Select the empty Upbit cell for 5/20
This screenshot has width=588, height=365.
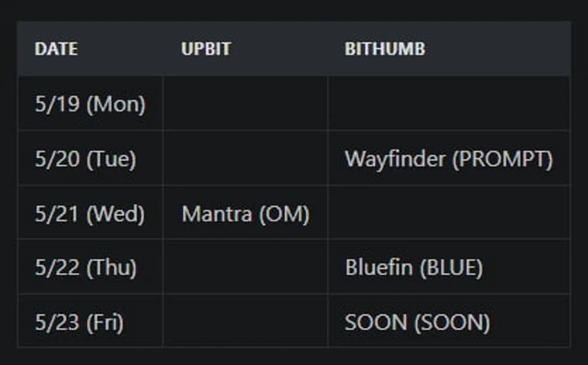pos(245,159)
